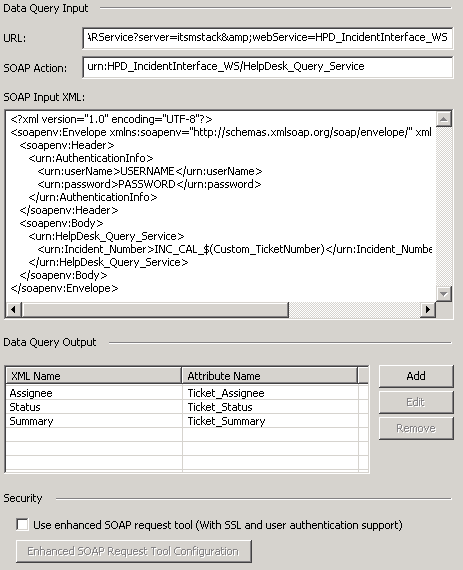Click the XML Name column header

click(94, 376)
